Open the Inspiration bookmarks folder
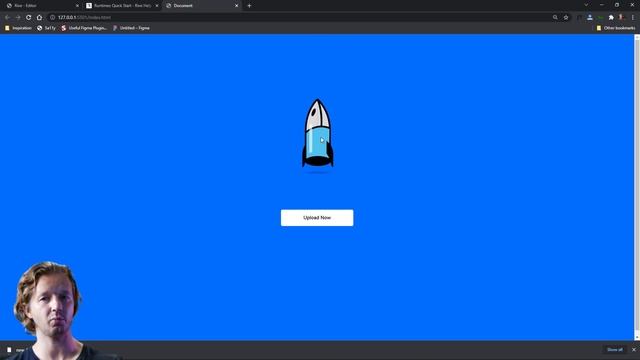The width and height of the screenshot is (640, 360). coord(18,28)
